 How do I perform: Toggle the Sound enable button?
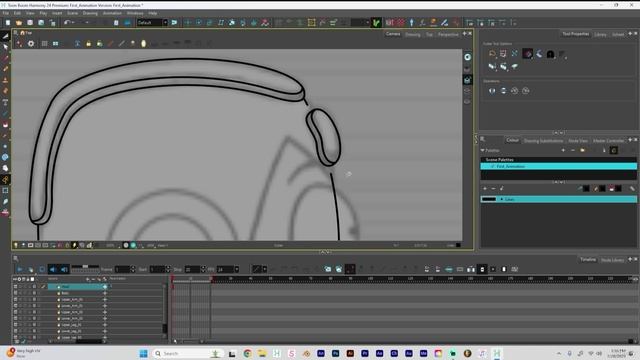(x=53, y=269)
